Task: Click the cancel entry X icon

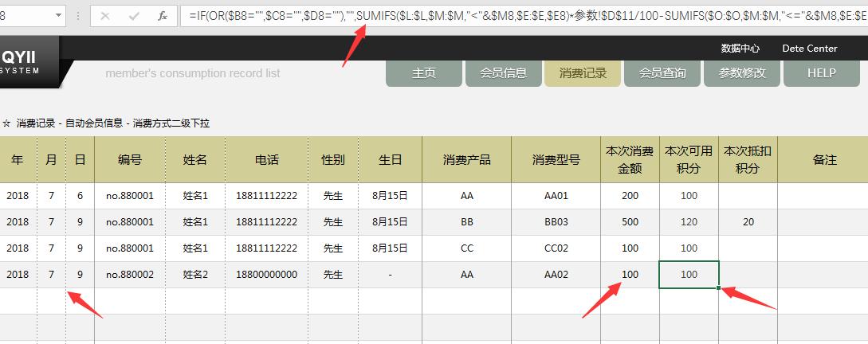Action: coord(105,16)
